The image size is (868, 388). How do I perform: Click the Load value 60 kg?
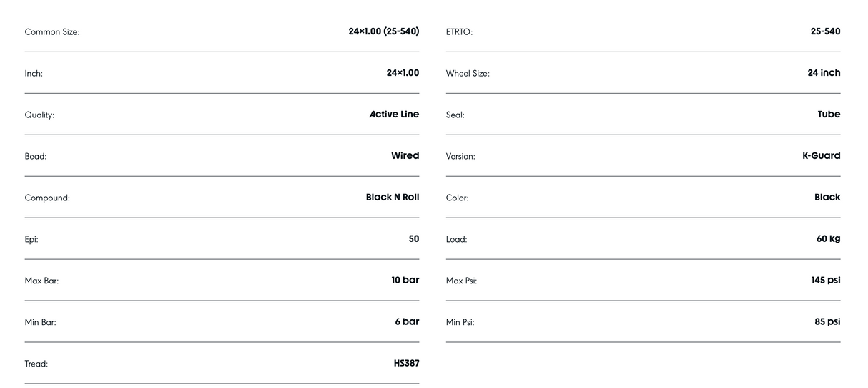pos(828,239)
